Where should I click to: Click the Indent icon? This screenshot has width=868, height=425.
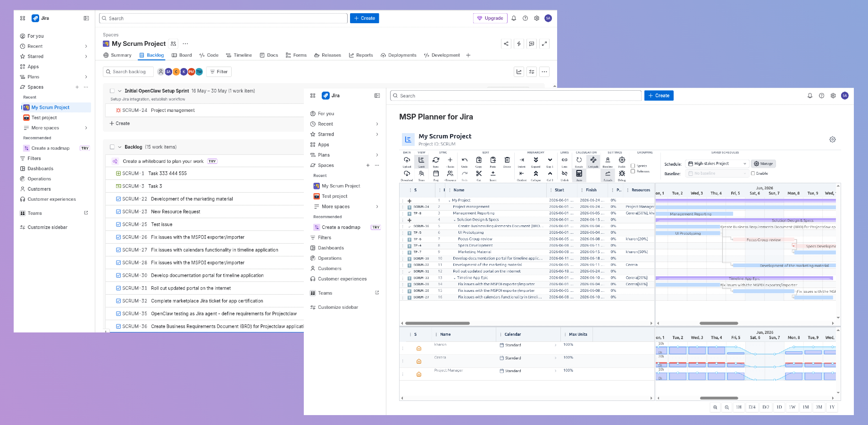tap(522, 160)
